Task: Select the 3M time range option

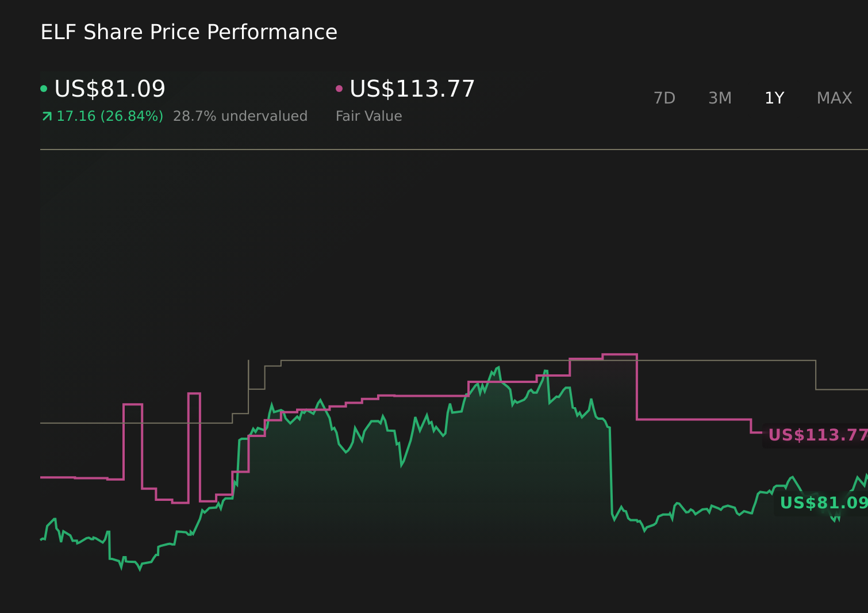Action: click(x=719, y=98)
